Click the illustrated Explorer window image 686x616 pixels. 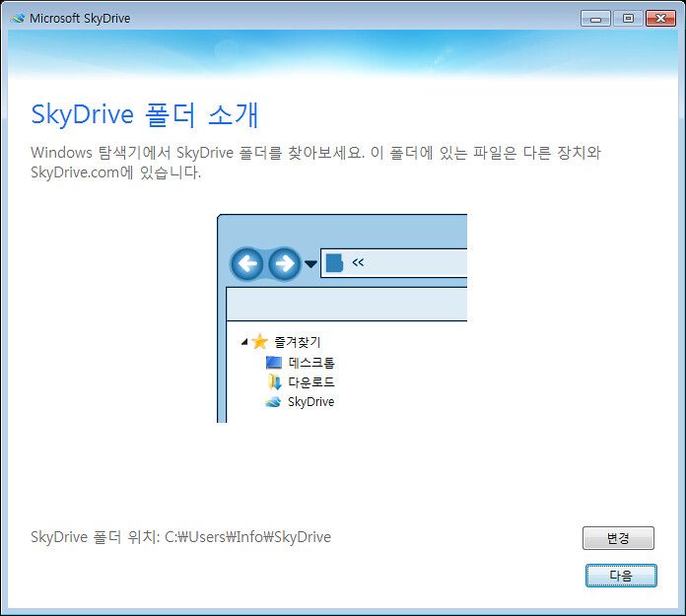342,318
